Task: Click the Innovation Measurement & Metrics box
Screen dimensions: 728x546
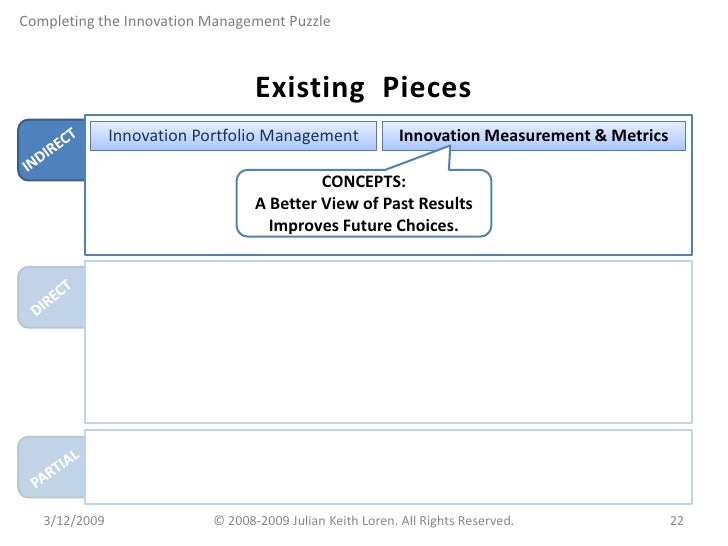Action: (x=533, y=136)
